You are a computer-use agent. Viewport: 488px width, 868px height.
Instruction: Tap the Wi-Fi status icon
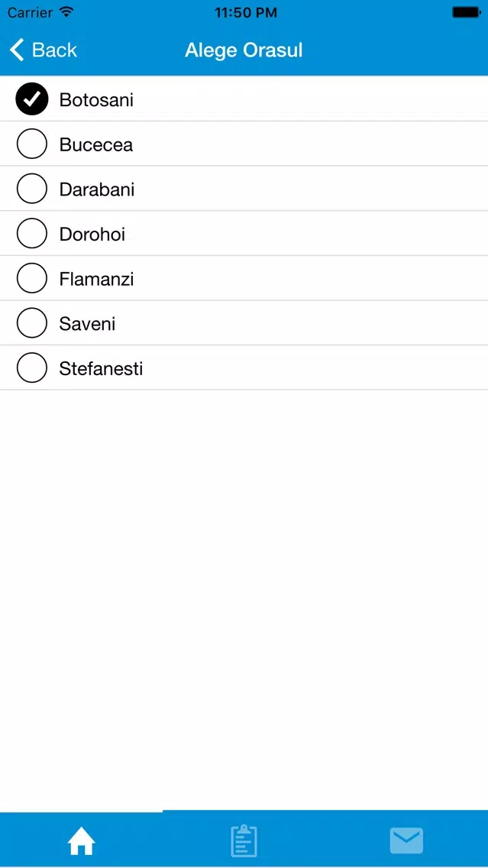(67, 11)
